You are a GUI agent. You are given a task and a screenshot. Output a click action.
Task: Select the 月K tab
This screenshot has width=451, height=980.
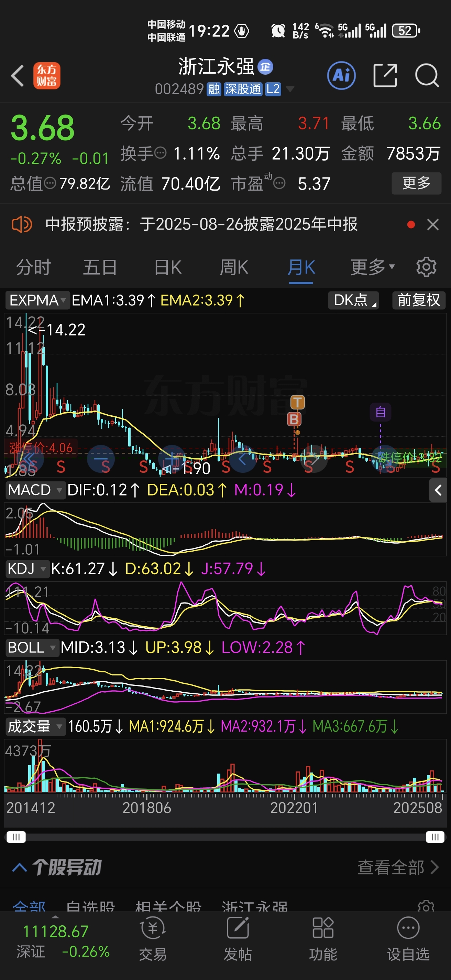click(301, 267)
